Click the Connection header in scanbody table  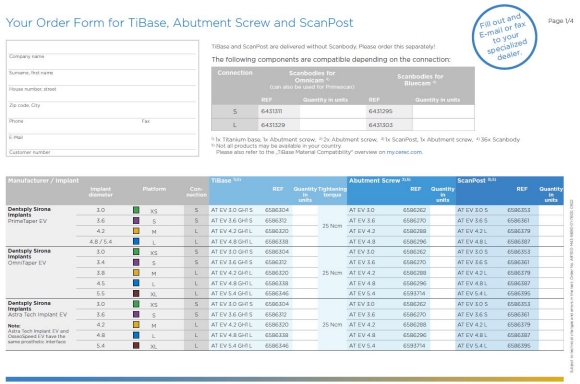point(235,73)
